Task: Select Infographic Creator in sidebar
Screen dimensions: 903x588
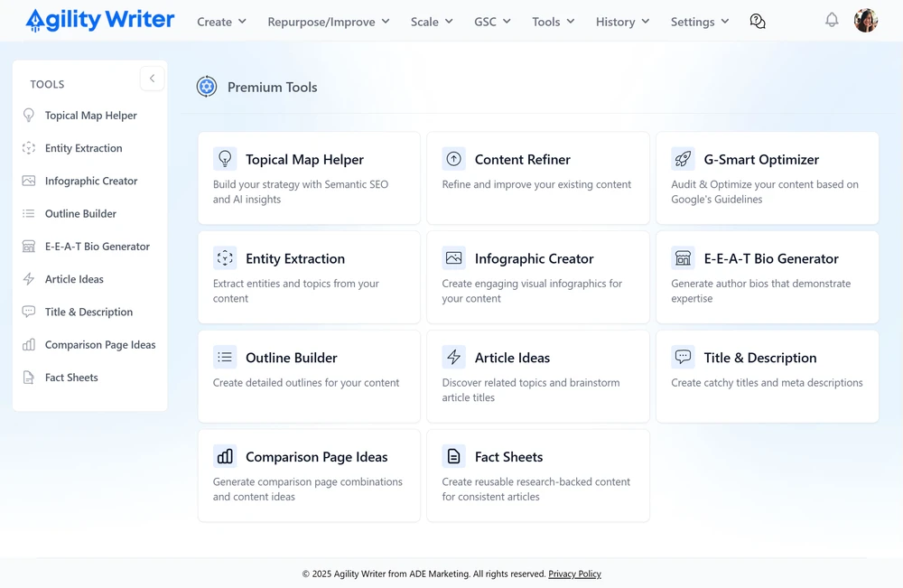Action: point(91,181)
